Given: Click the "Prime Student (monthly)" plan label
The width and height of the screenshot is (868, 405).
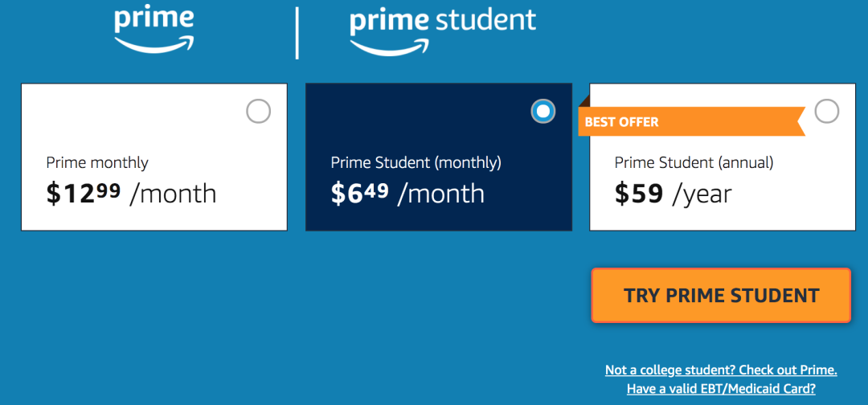Looking at the screenshot, I should click(x=416, y=162).
